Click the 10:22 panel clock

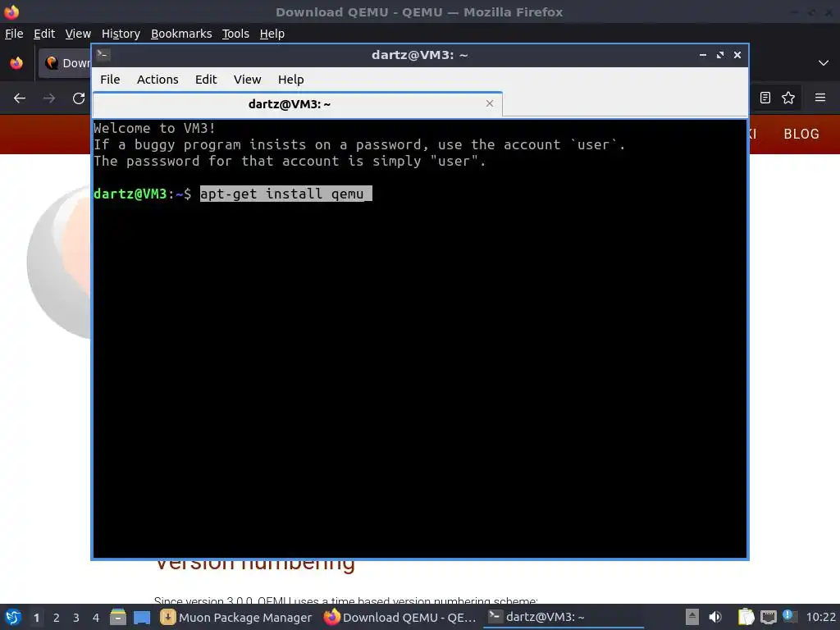point(820,617)
